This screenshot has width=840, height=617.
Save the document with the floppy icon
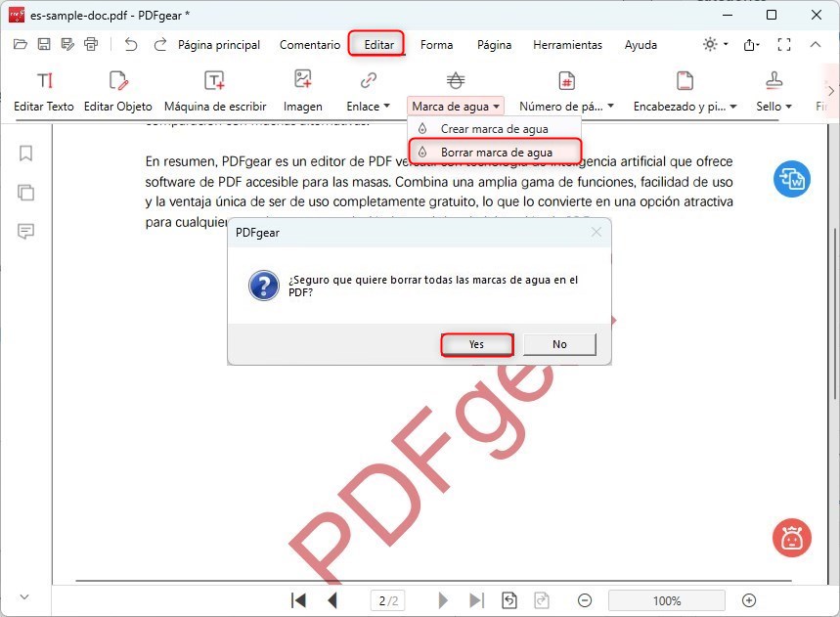[x=44, y=44]
